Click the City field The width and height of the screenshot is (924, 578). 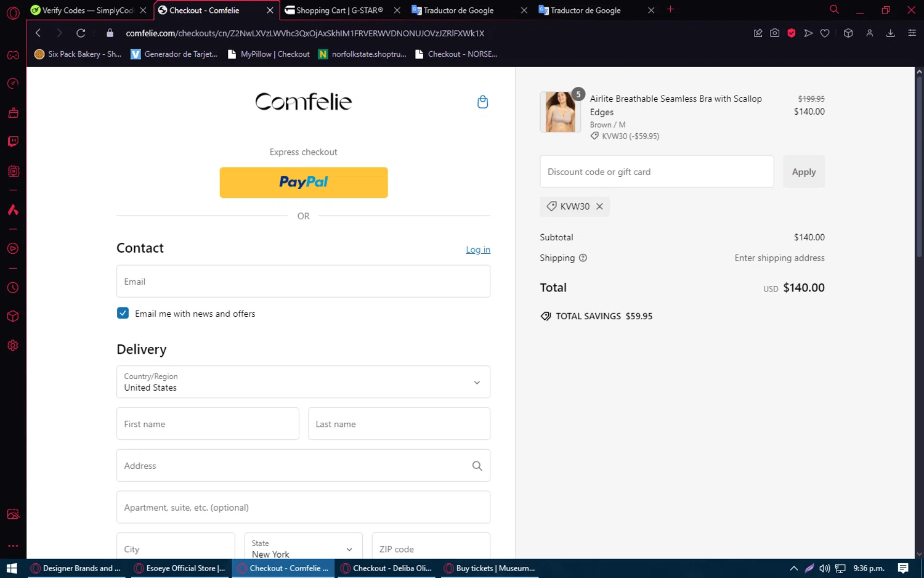click(x=176, y=546)
